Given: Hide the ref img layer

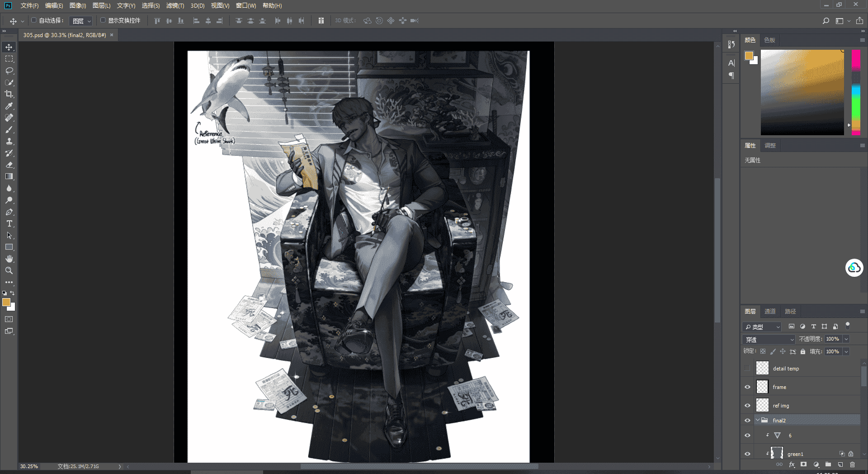Looking at the screenshot, I should pos(747,406).
